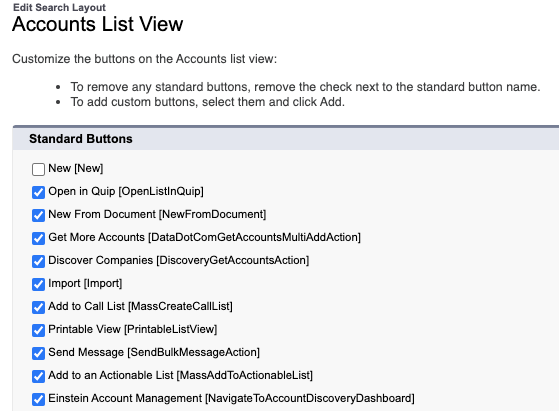The width and height of the screenshot is (559, 411).
Task: Uncheck Send Message checkbox
Action: pyautogui.click(x=38, y=353)
